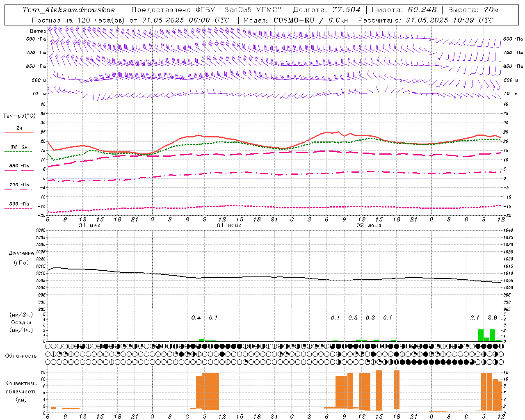Viewport: 525px width, 420px height.
Task: Click the Высота: 70м elevation label
Action: click(x=473, y=10)
